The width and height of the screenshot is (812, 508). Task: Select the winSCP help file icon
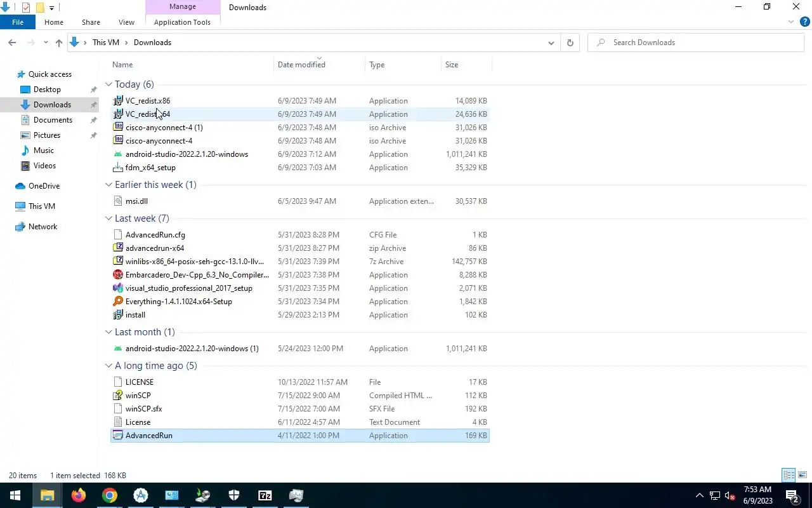pyautogui.click(x=118, y=396)
